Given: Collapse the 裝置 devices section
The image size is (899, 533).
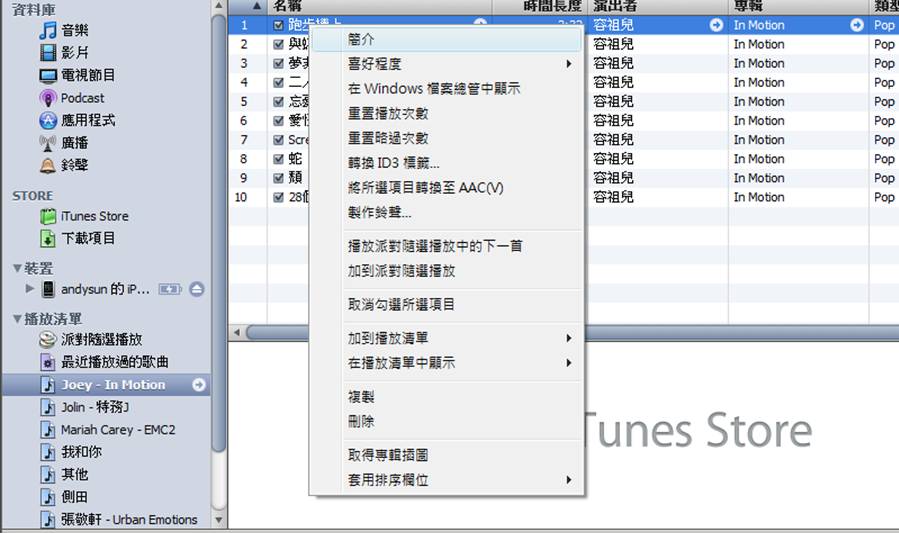Looking at the screenshot, I should (17, 268).
